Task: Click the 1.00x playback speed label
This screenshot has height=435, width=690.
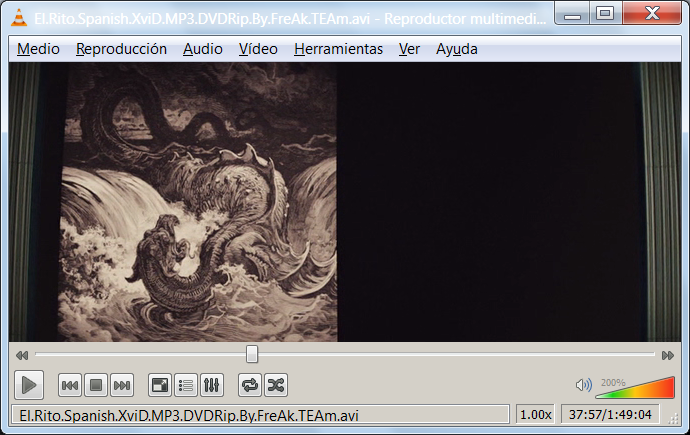Action: coord(535,415)
